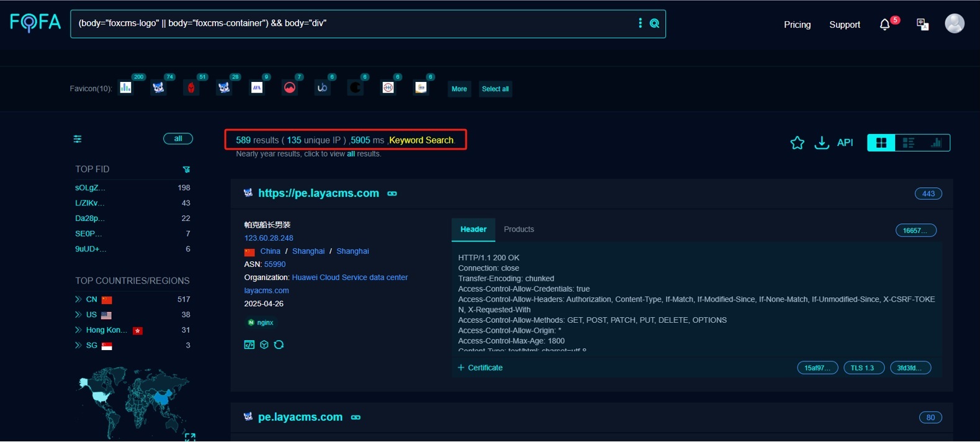The height and width of the screenshot is (442, 980).
Task: Switch to list view layout
Action: click(x=908, y=143)
